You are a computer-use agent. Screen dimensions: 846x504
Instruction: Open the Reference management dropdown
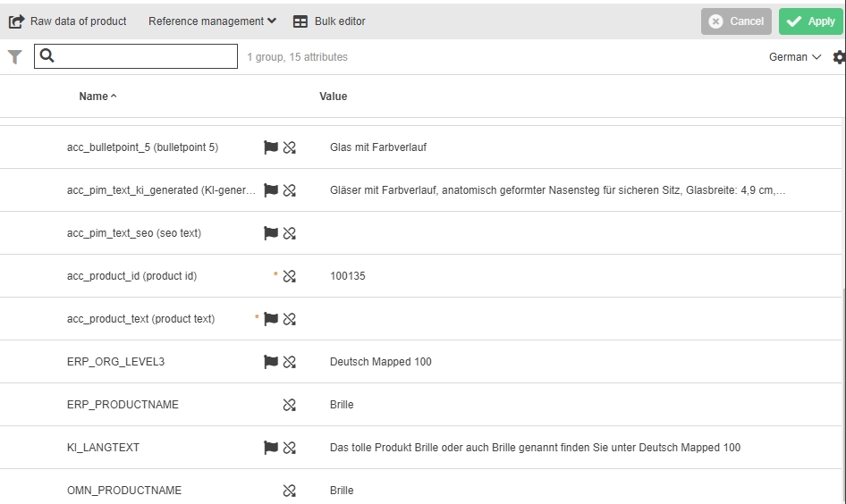click(x=212, y=21)
